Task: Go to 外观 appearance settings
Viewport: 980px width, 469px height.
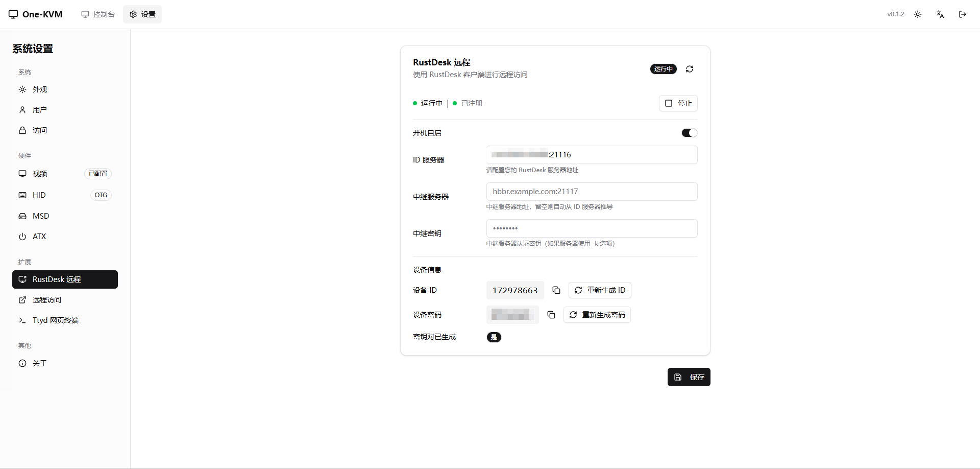Action: click(x=40, y=89)
